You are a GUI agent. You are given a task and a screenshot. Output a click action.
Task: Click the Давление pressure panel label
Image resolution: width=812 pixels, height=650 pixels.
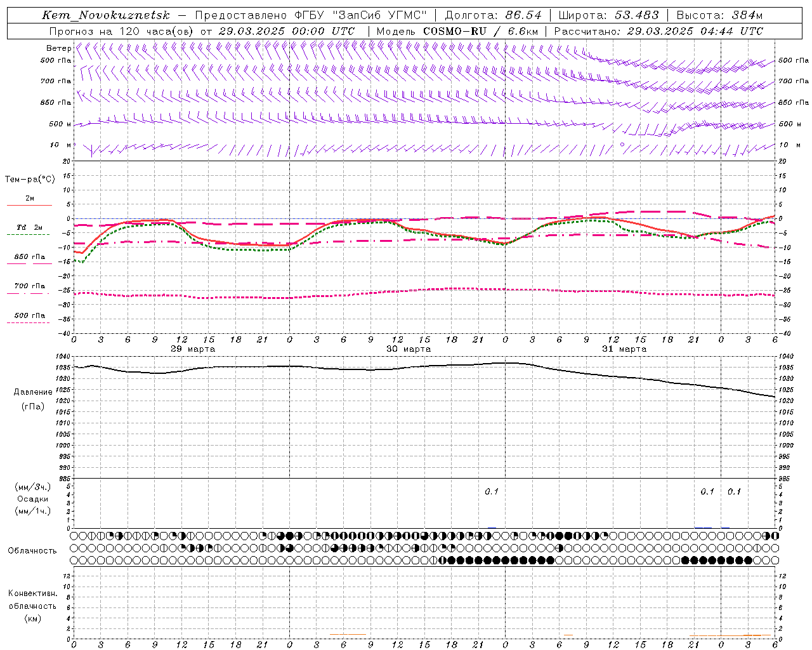tap(33, 392)
